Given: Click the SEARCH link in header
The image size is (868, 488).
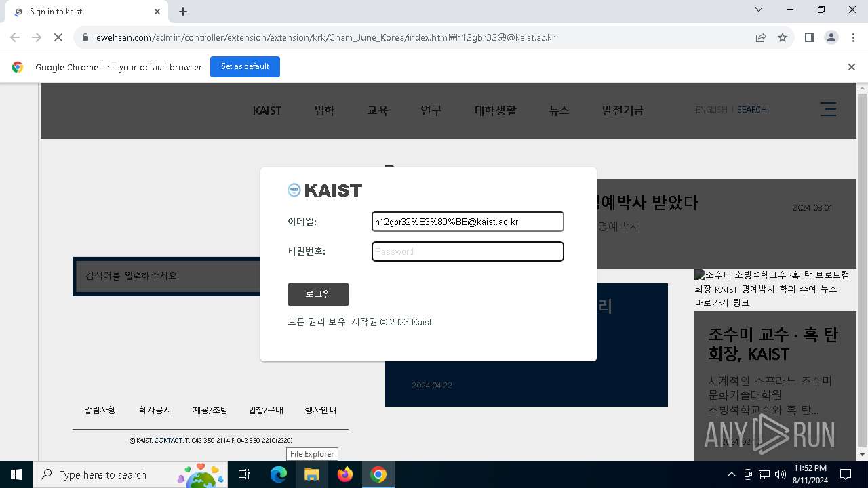Looking at the screenshot, I should 752,110.
